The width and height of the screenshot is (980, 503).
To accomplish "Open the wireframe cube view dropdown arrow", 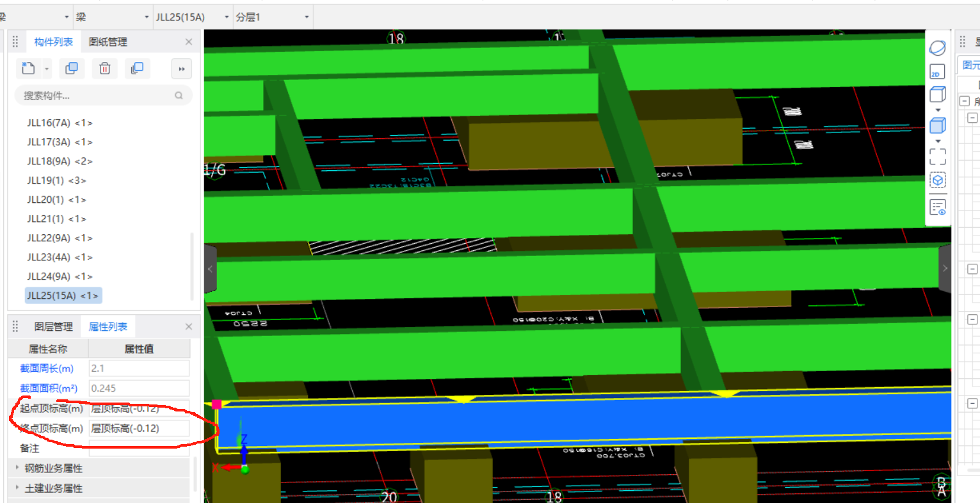I will (938, 110).
